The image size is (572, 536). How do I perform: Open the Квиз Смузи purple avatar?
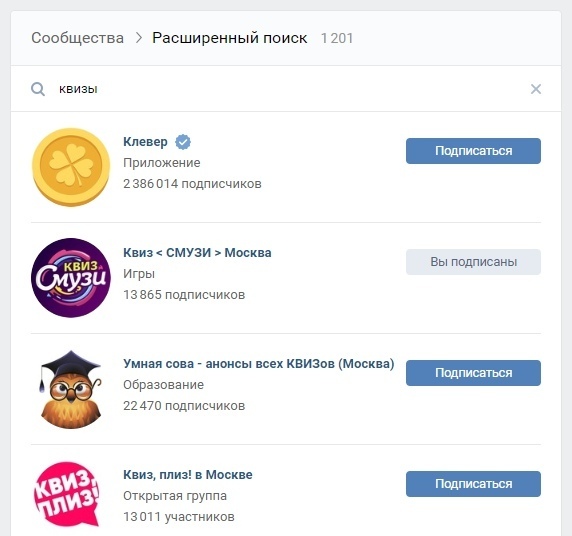point(71,278)
